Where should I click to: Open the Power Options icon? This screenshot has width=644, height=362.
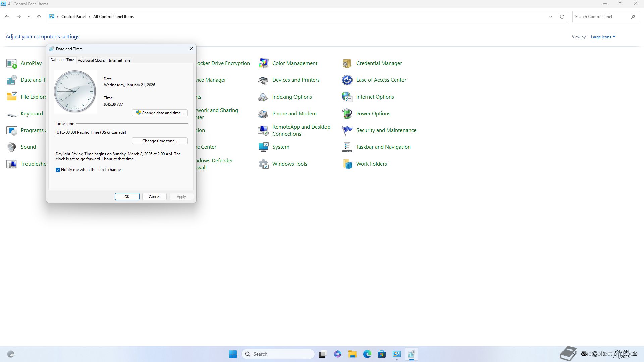click(347, 114)
